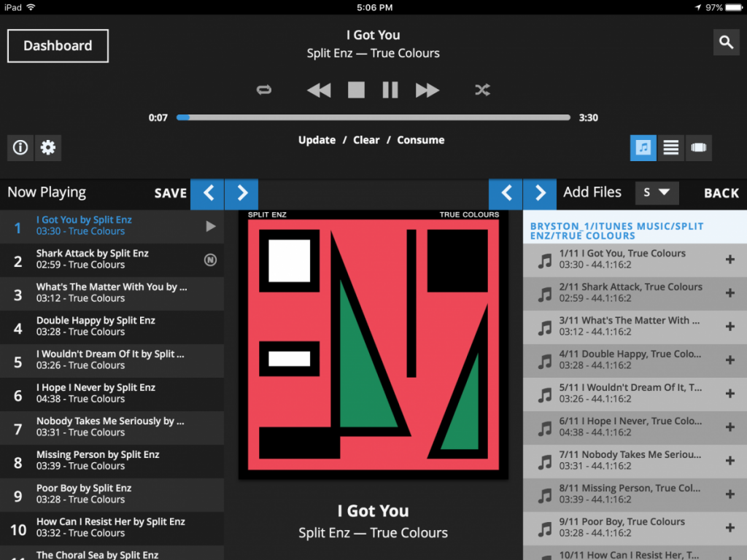The height and width of the screenshot is (560, 747).
Task: Click the location services arrow icon
Action: (x=698, y=7)
